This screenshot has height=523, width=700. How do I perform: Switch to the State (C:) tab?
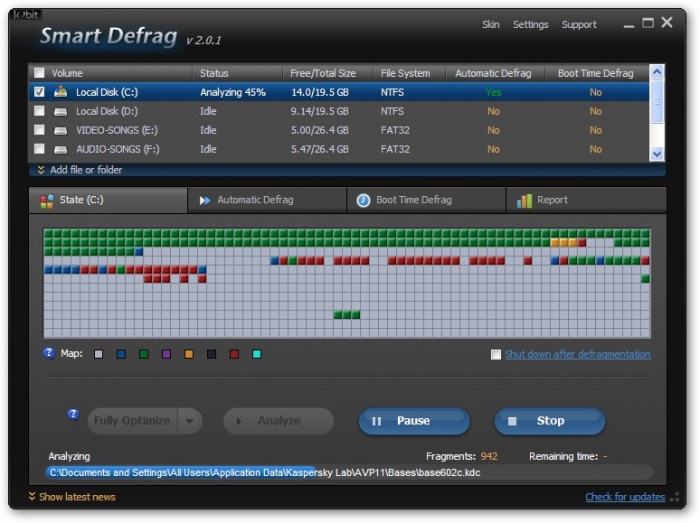(x=108, y=200)
